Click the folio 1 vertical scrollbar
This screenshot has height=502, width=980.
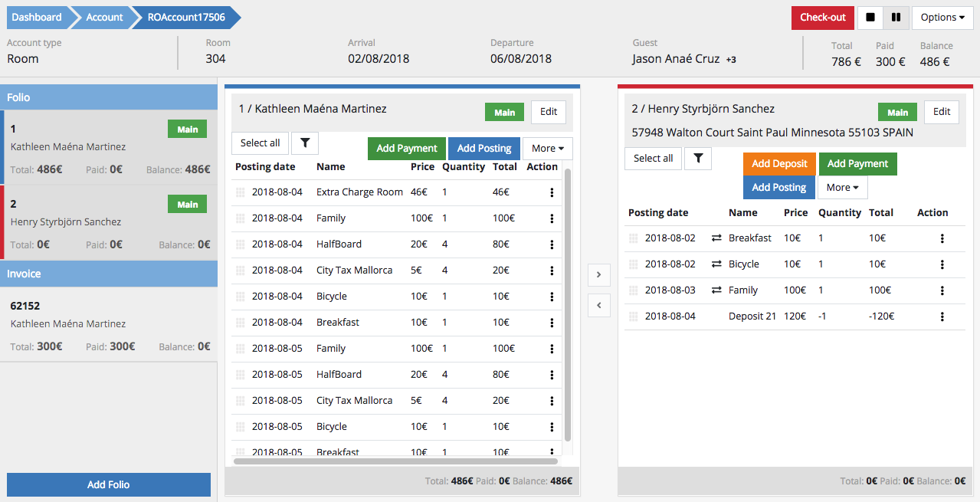568,307
